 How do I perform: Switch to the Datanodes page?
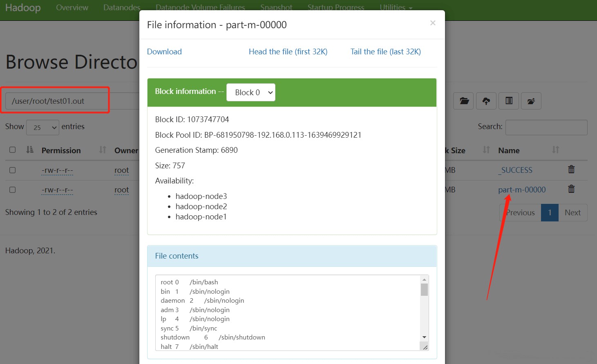point(121,7)
